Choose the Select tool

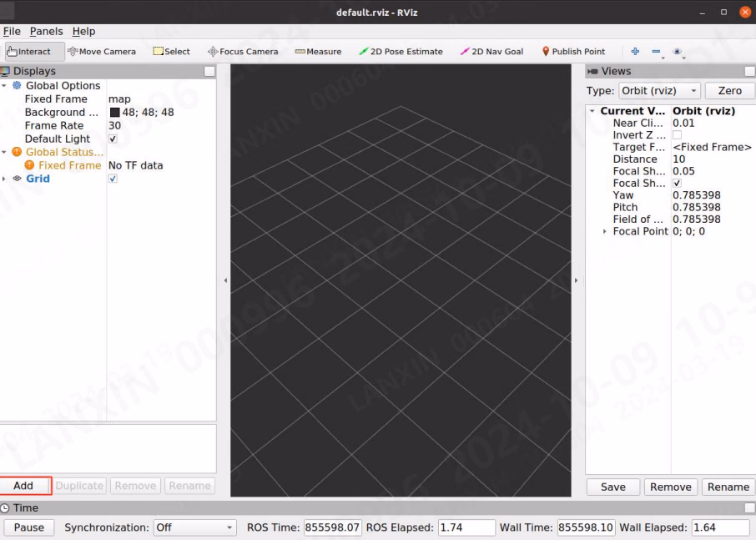(x=172, y=52)
